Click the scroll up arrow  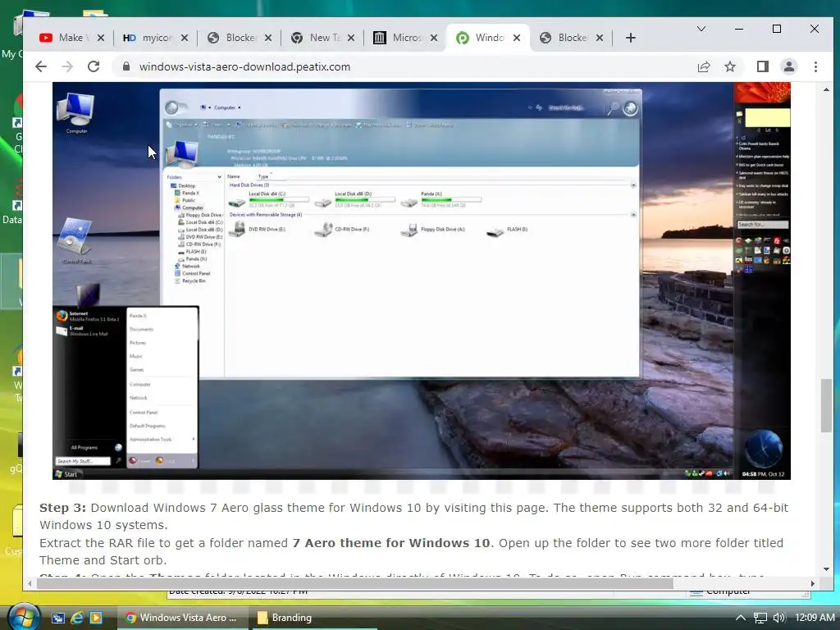[826, 89]
